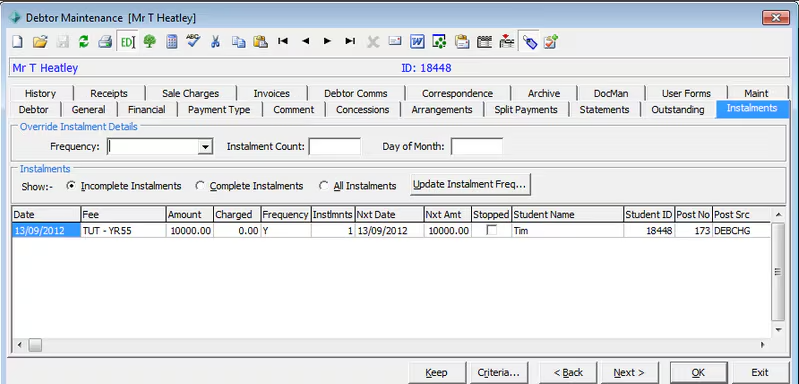Image resolution: width=799 pixels, height=384 pixels.
Task: Click the horizontal scrollbar right arrow
Action: (763, 345)
